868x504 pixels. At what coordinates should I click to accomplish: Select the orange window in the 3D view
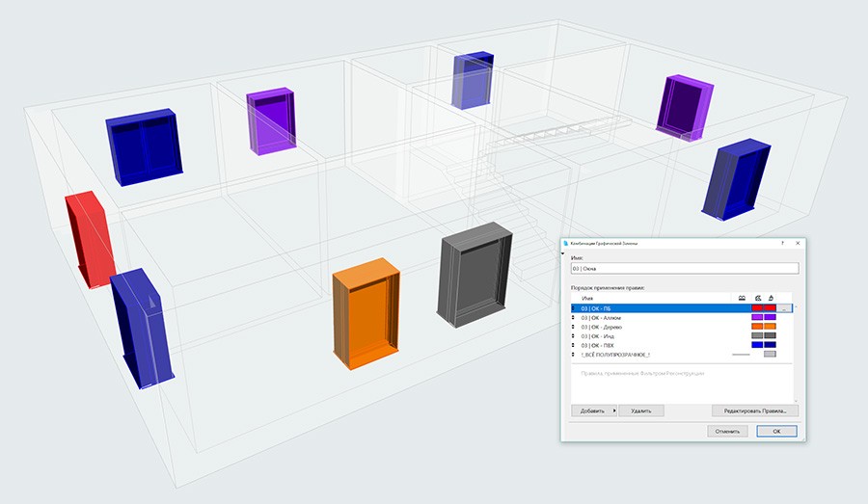tap(366, 313)
